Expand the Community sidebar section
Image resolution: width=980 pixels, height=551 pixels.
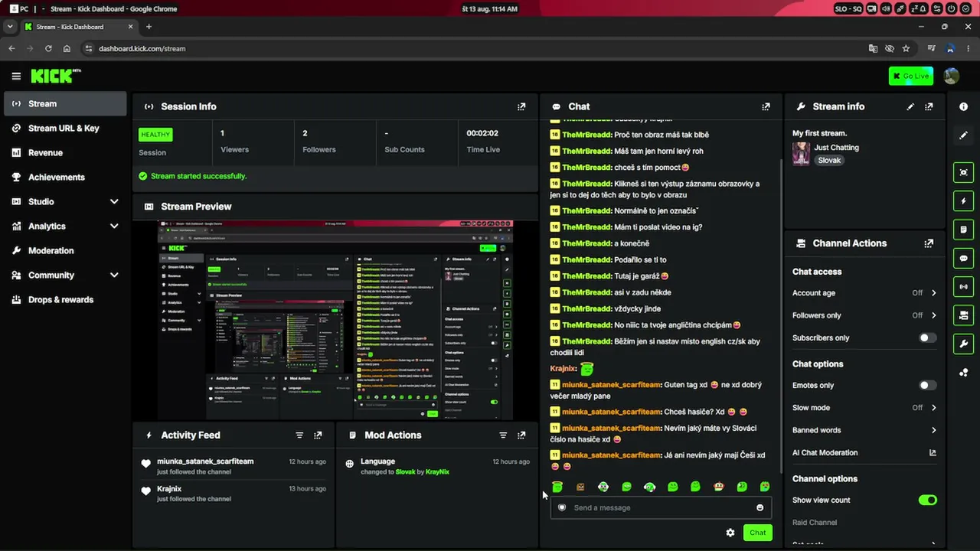tap(114, 275)
